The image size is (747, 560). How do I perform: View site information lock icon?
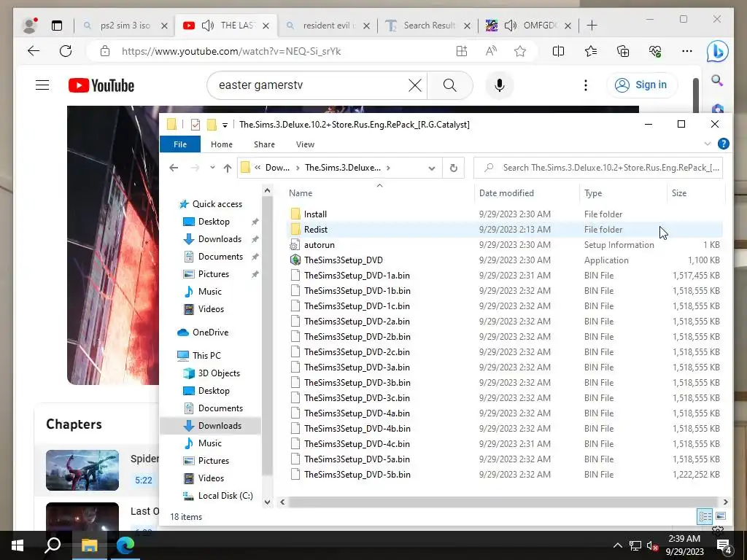click(105, 52)
